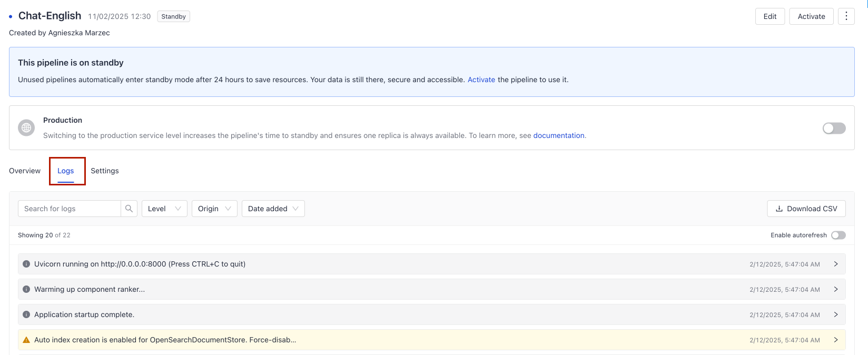Click the Standby status badge
Screen dimensions: 868x355
click(173, 16)
